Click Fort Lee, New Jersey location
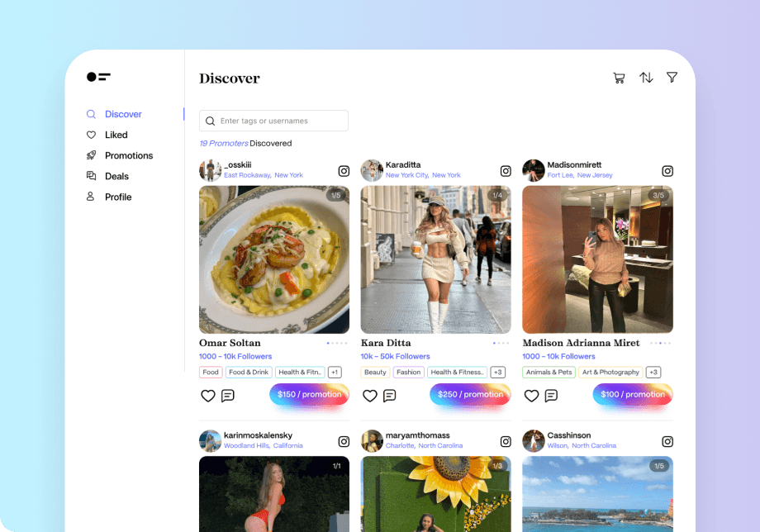 click(x=580, y=175)
